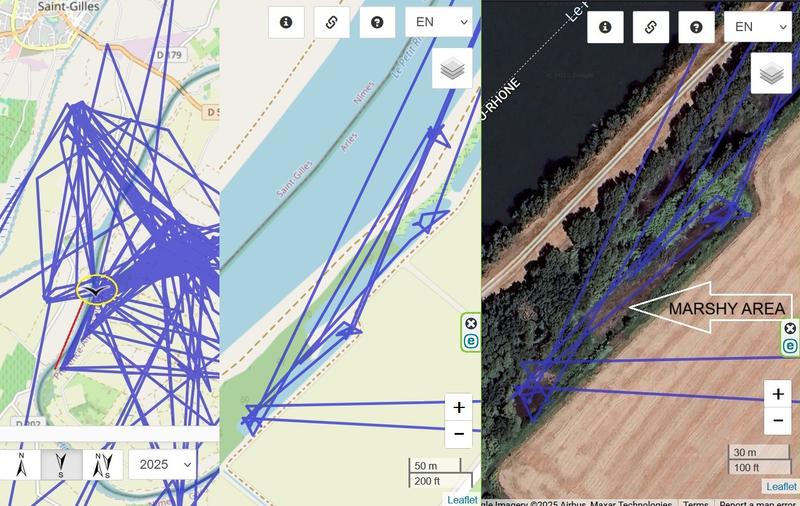This screenshot has width=800, height=506.
Task: Click the link icon on the satellite map
Action: pos(651,27)
